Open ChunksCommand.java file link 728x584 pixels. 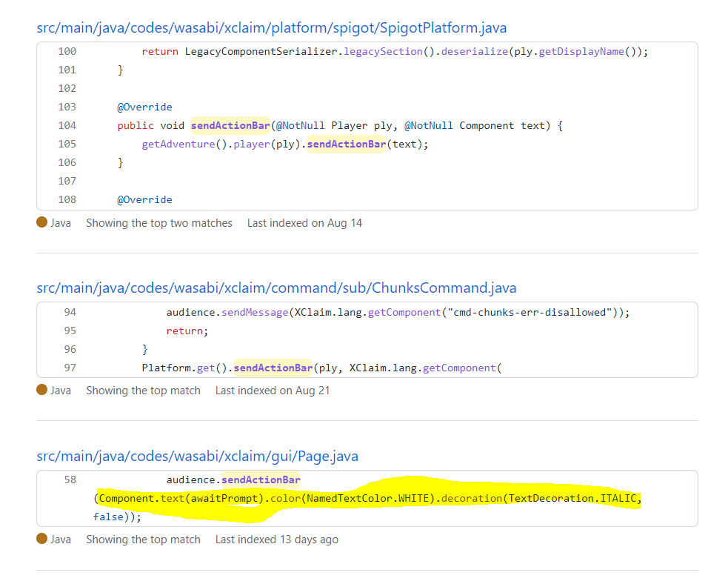pos(276,288)
